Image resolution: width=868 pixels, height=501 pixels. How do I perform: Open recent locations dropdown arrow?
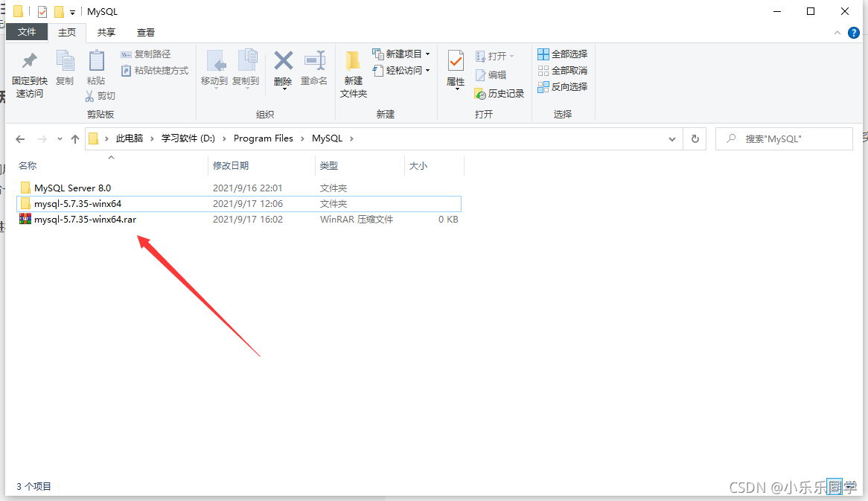pyautogui.click(x=60, y=139)
